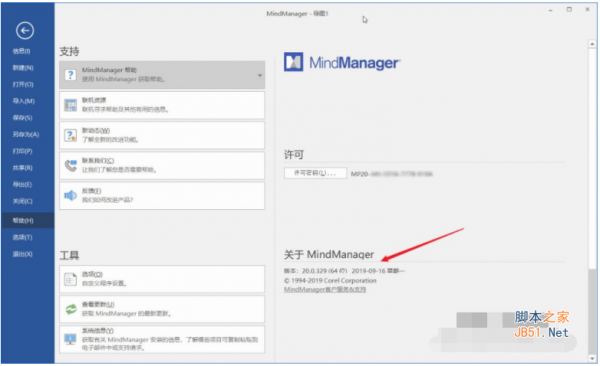Image resolution: width=600 pixels, height=366 pixels.
Task: Click the 反馈(F) megaphone icon
Action: click(x=70, y=196)
